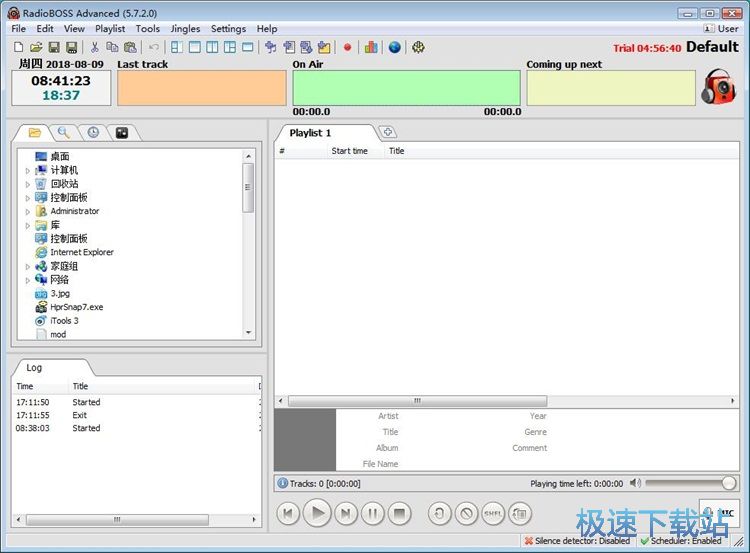Click the volume slider handle

pyautogui.click(x=728, y=483)
